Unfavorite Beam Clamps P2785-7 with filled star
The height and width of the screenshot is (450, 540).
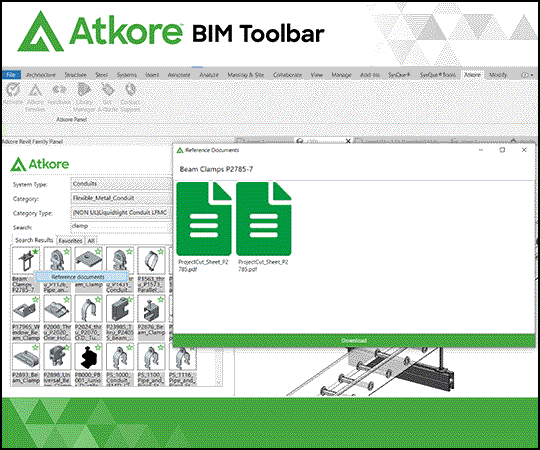click(35, 252)
